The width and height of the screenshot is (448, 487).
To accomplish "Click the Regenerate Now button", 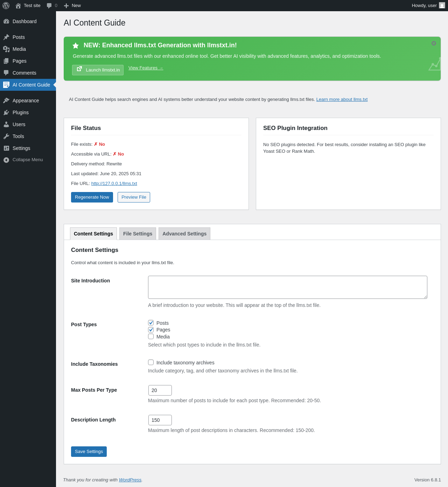I will [92, 197].
